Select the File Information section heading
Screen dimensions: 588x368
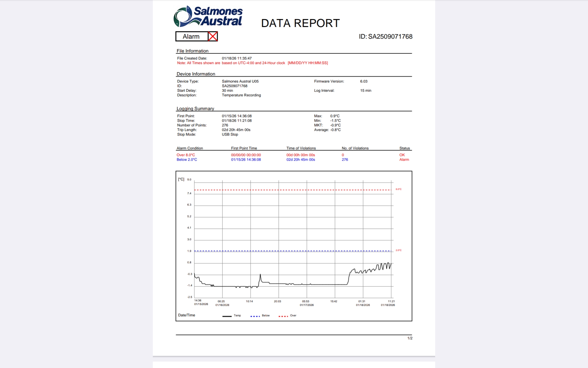click(192, 51)
